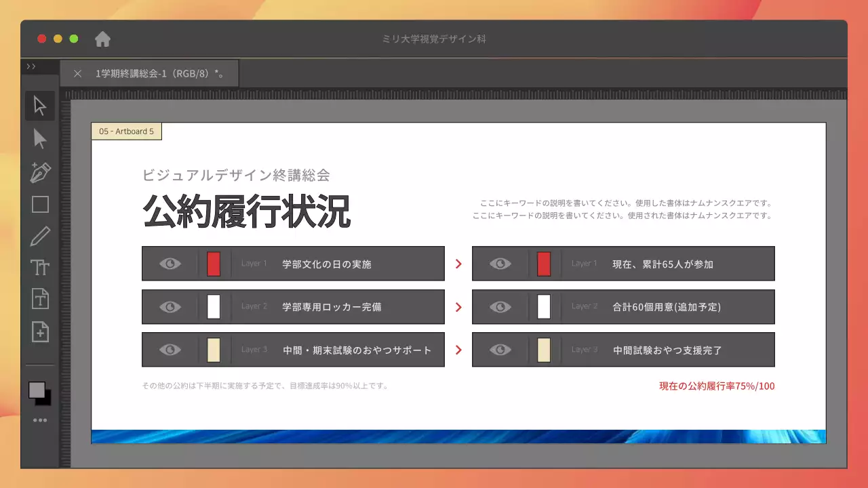Click the Home icon in the title bar
Image resolution: width=868 pixels, height=488 pixels.
pos(102,39)
